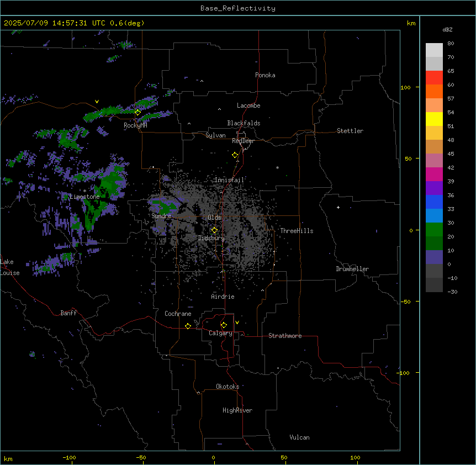
Task: Click the yellow v marker northwest of RockyMH
Action: 97,102
